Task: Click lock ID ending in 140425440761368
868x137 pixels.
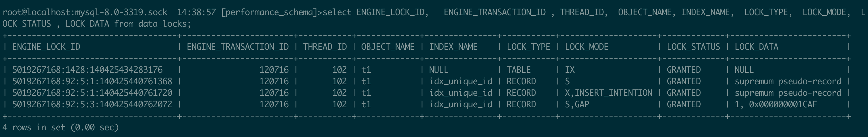Action: pos(92,82)
